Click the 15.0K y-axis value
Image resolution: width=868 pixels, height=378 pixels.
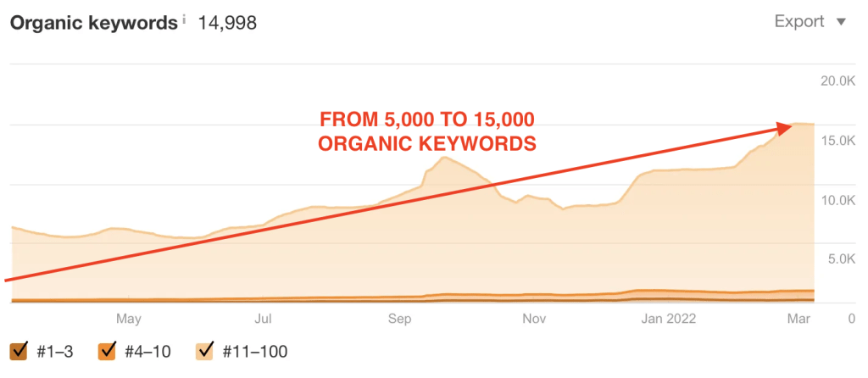(x=838, y=141)
